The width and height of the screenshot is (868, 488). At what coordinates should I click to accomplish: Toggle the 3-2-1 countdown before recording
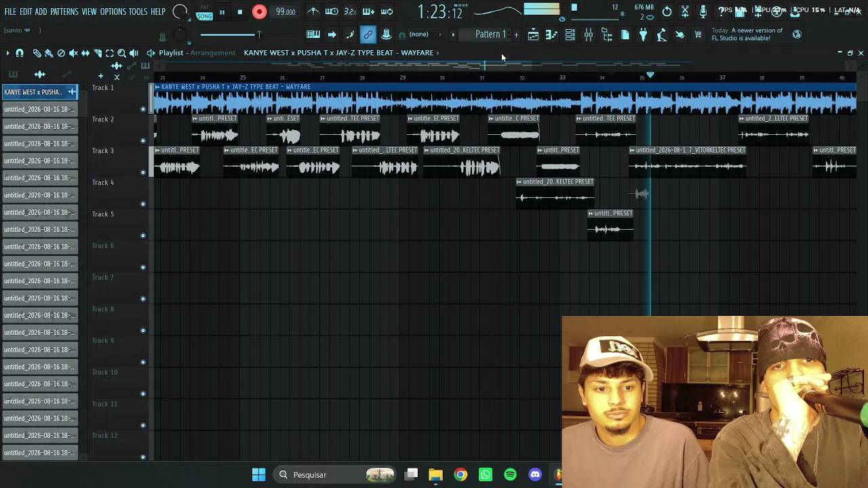point(350,12)
